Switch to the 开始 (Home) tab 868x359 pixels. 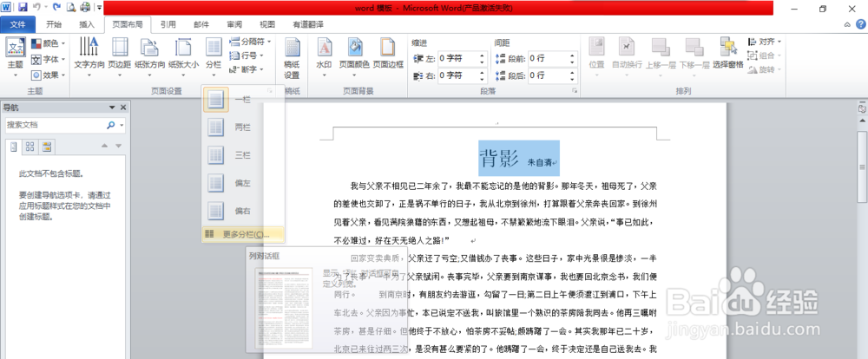[x=54, y=24]
